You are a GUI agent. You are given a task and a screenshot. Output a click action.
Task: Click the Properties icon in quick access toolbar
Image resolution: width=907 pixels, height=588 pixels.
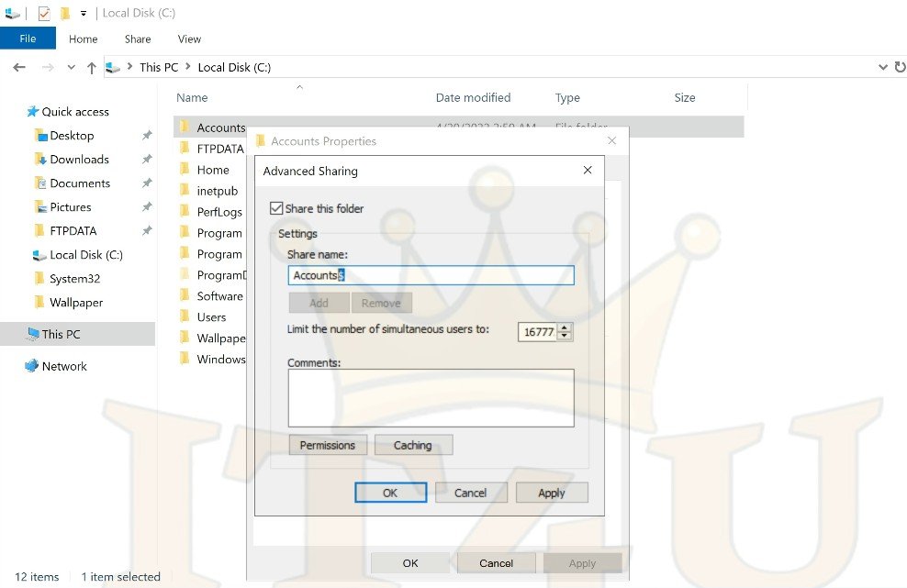point(43,13)
